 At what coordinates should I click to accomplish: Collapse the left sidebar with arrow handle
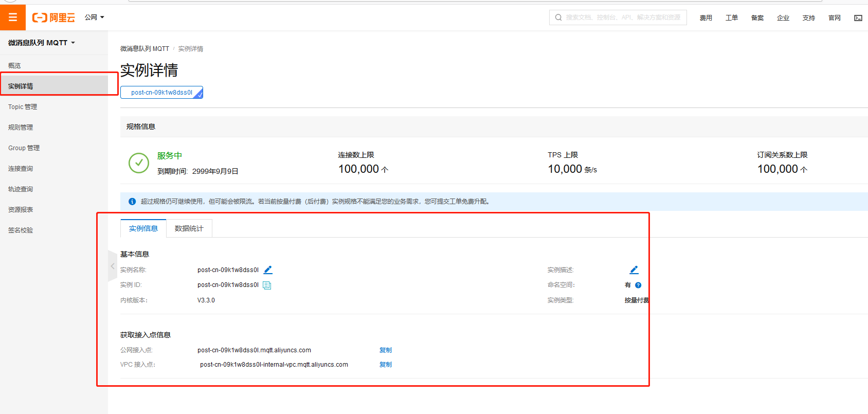tap(113, 266)
